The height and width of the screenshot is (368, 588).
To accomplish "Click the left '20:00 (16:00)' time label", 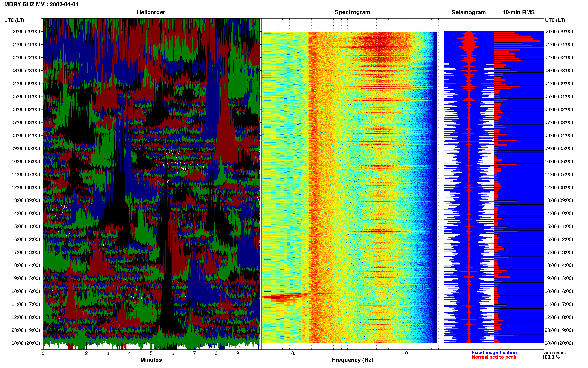I will [x=26, y=291].
